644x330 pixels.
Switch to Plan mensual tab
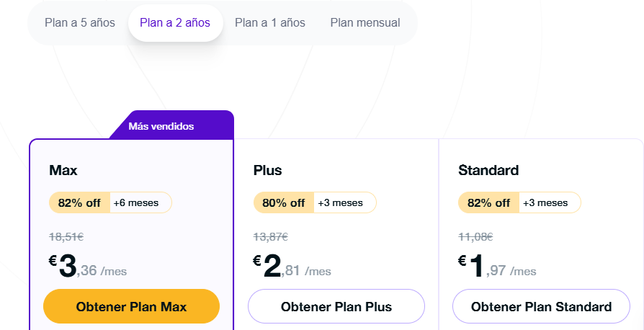pyautogui.click(x=365, y=22)
